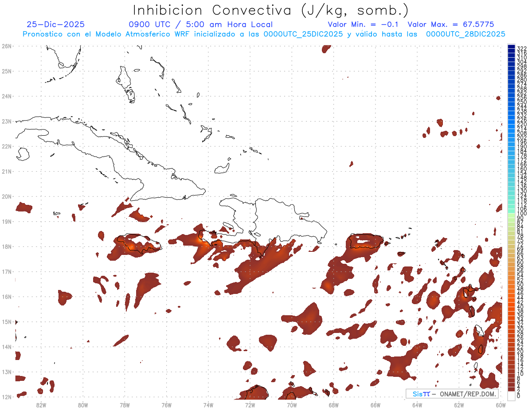The height and width of the screenshot is (411, 532).
Task: Click the '13N' latitude label
Action: pos(7,372)
